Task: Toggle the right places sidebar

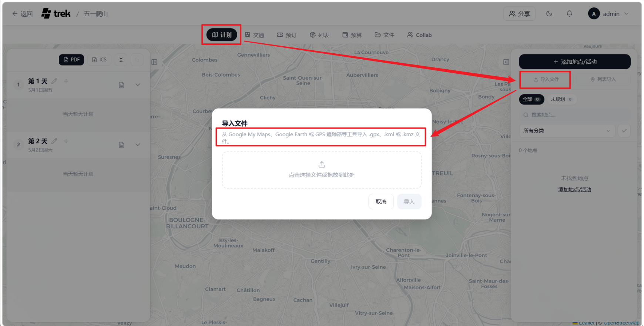Action: pos(506,62)
